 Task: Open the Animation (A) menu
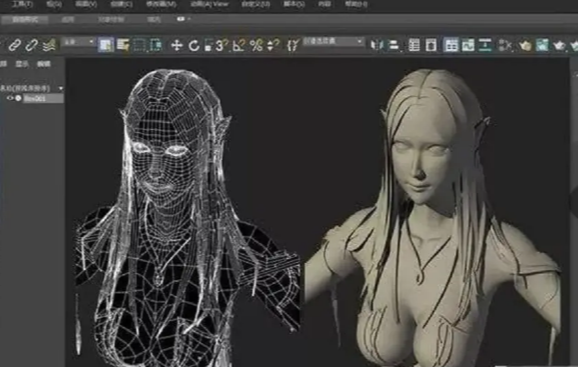[x=209, y=4]
